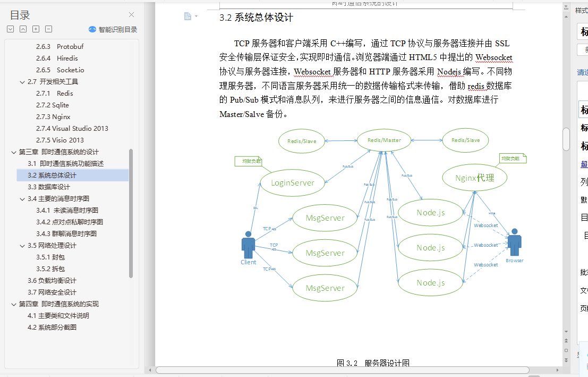Collapse the 3.4 主要的消息时序图 section
The height and width of the screenshot is (377, 588).
coord(22,199)
